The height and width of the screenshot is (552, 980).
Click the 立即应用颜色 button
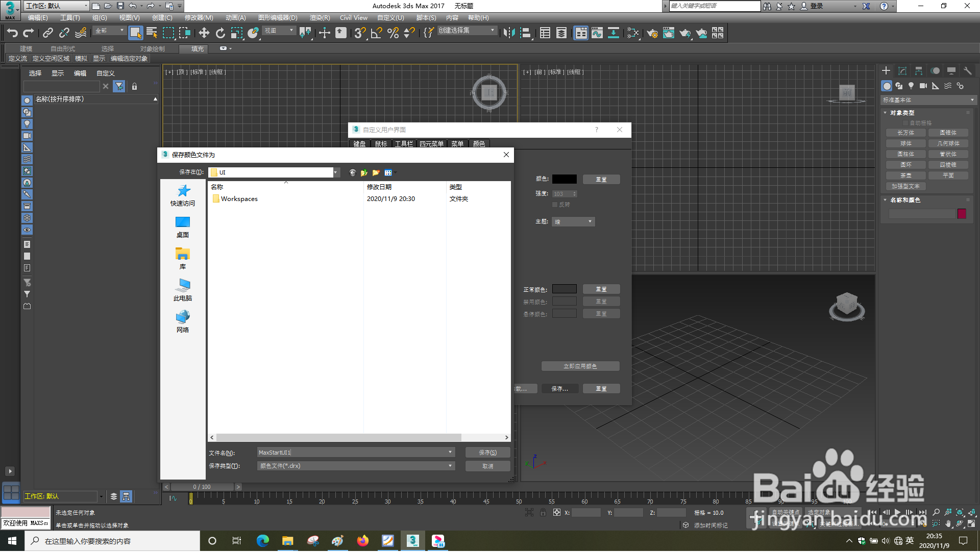580,367
